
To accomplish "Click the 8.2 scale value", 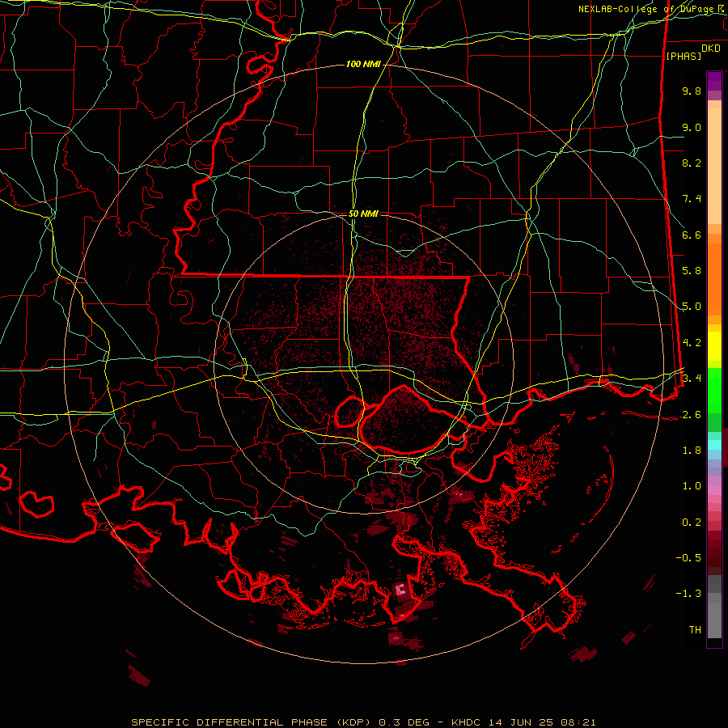I will [x=692, y=163].
